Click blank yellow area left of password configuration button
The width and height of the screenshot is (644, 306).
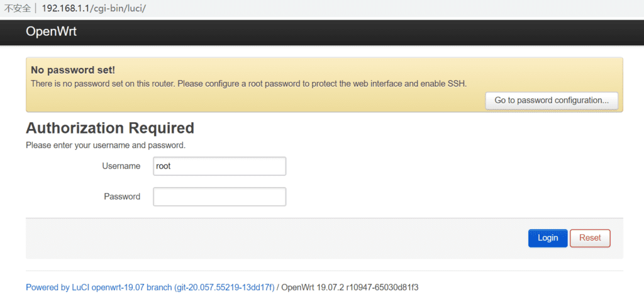pyautogui.click(x=252, y=101)
